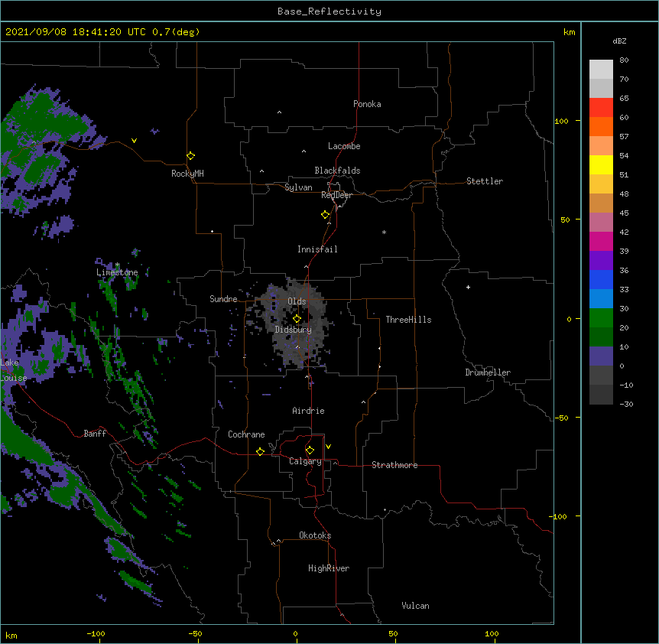Click the Sylvan label
The image size is (659, 644).
pyautogui.click(x=298, y=187)
